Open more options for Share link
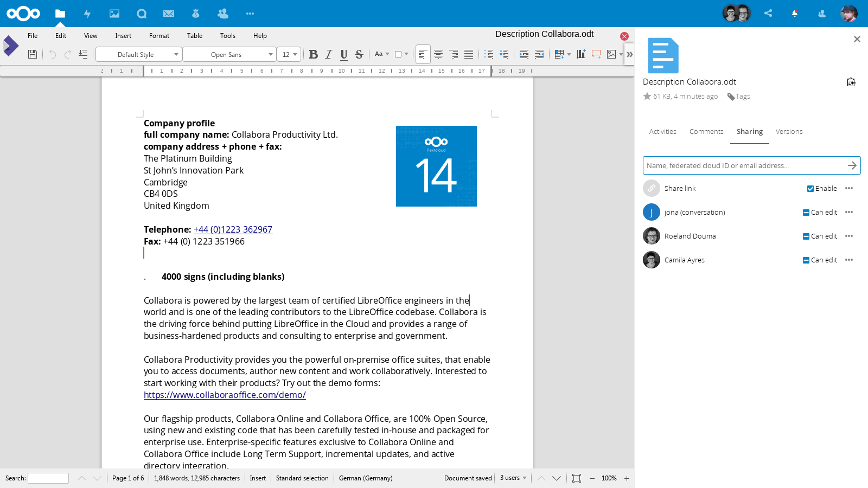Screen dimensions: 868x488 849,188
